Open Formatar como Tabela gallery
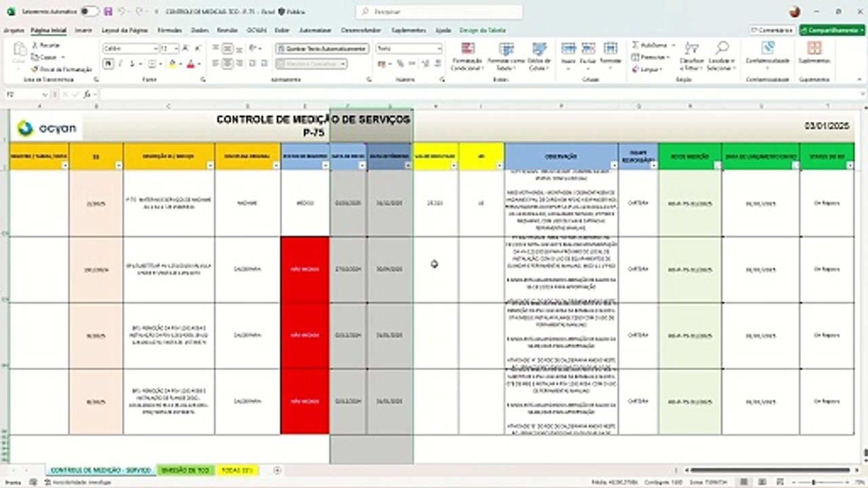Image resolution: width=868 pixels, height=488 pixels. click(x=506, y=57)
